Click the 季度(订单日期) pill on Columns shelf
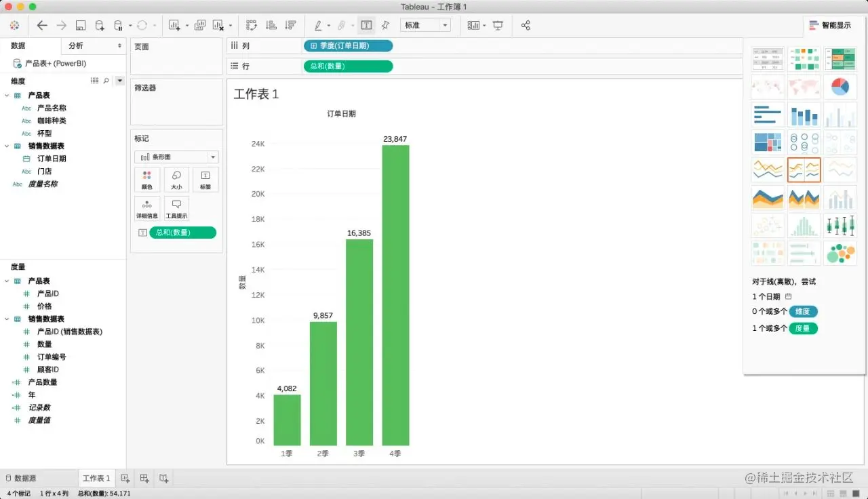 (x=347, y=45)
